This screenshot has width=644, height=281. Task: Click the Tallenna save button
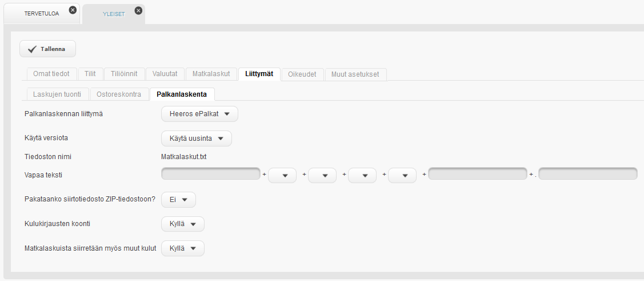pyautogui.click(x=48, y=49)
